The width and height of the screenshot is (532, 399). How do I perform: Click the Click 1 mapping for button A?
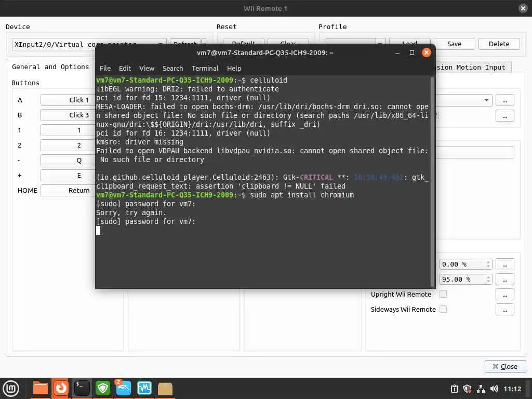click(68, 100)
